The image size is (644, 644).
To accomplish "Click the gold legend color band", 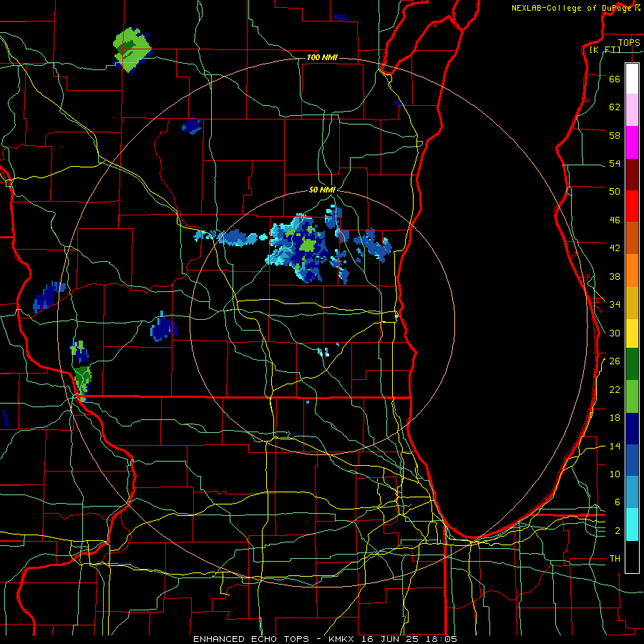I will coord(632,303).
